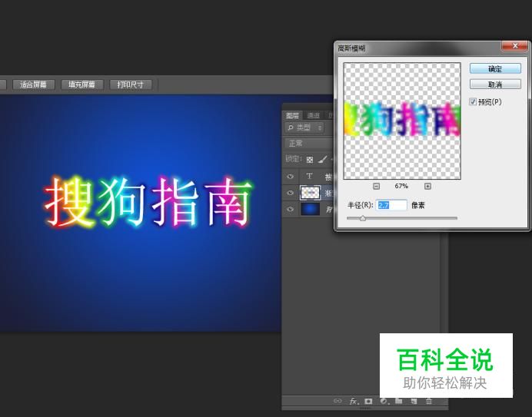The height and width of the screenshot is (417, 532).
Task: Click the 半径 radius input field
Action: [391, 205]
